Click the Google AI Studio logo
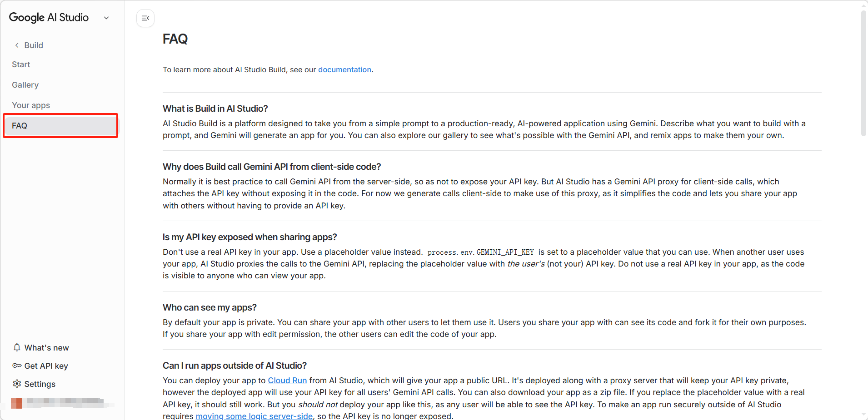Viewport: 868px width, 420px height. coord(49,17)
